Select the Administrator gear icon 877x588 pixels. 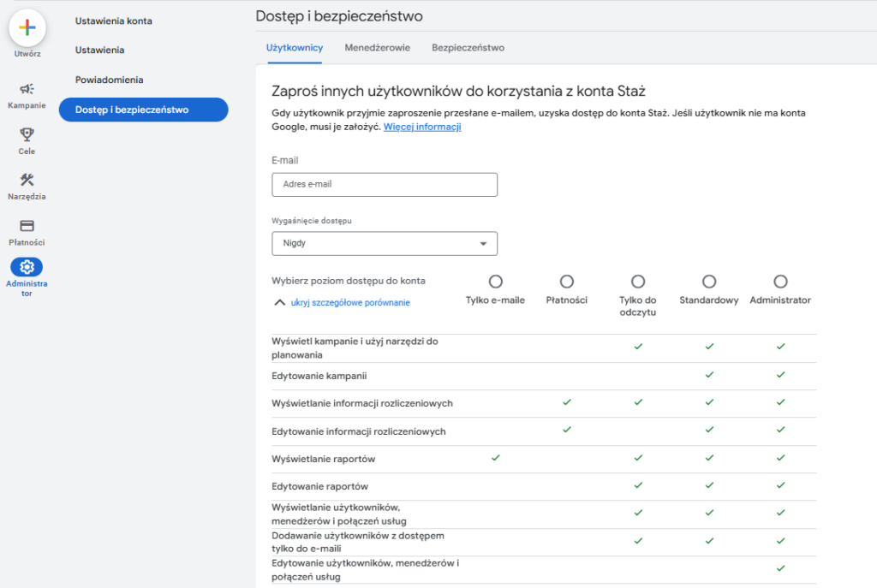(x=27, y=268)
